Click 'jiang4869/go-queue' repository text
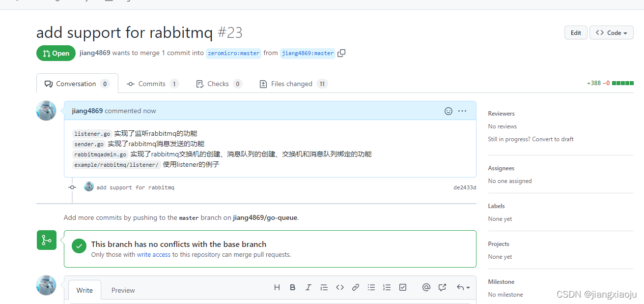644x304 pixels. (265, 217)
